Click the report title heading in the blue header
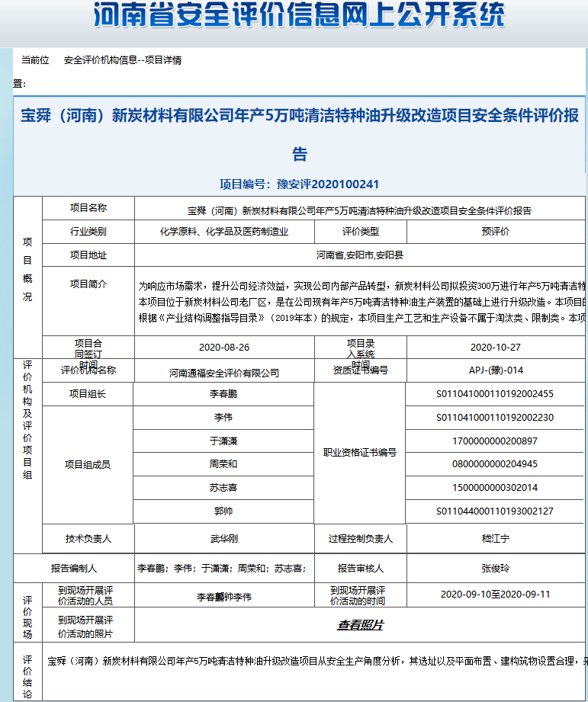The image size is (588, 702). coord(300,134)
